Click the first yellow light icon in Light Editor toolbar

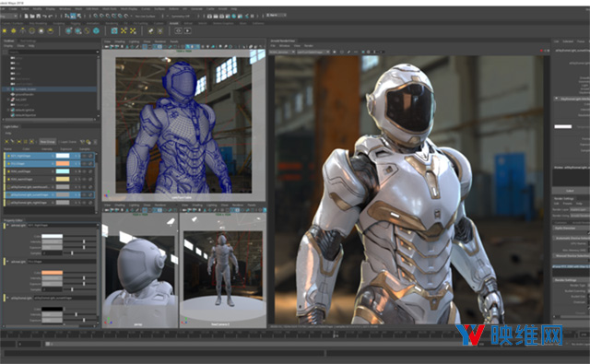[x=6, y=142]
